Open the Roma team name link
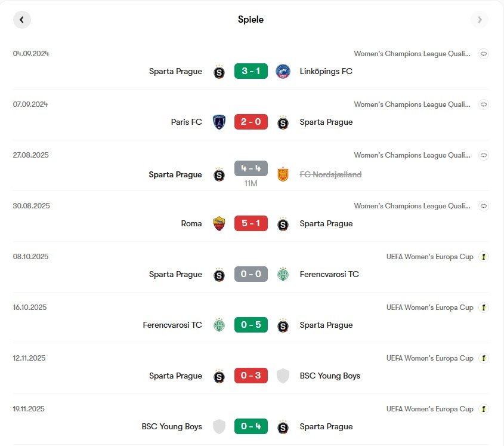Viewport: 504px width, 446px height. 191,224
